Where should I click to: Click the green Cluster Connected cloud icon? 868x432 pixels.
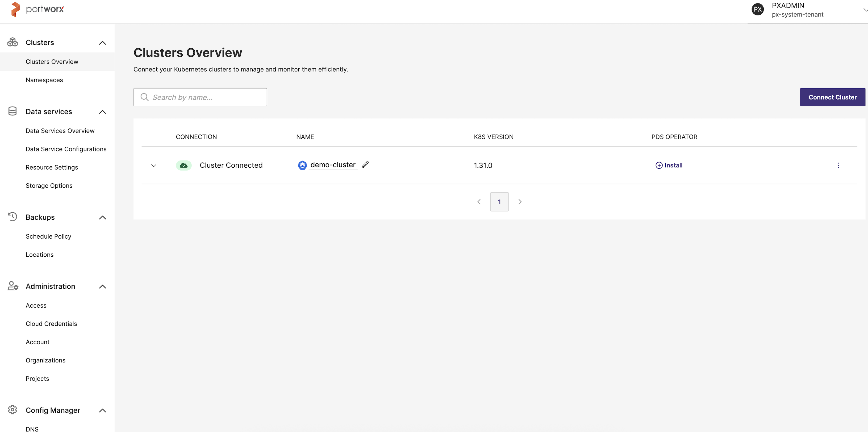[x=184, y=165]
